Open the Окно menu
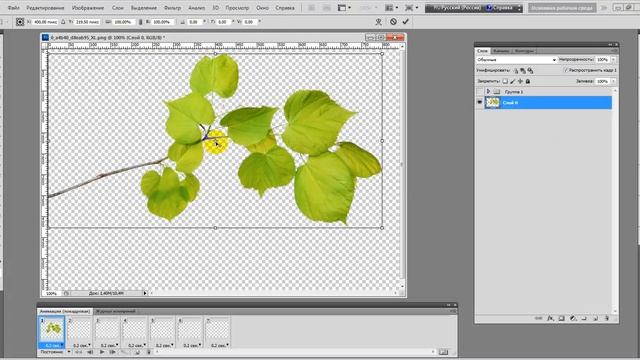This screenshot has height=360, width=640. [262, 8]
